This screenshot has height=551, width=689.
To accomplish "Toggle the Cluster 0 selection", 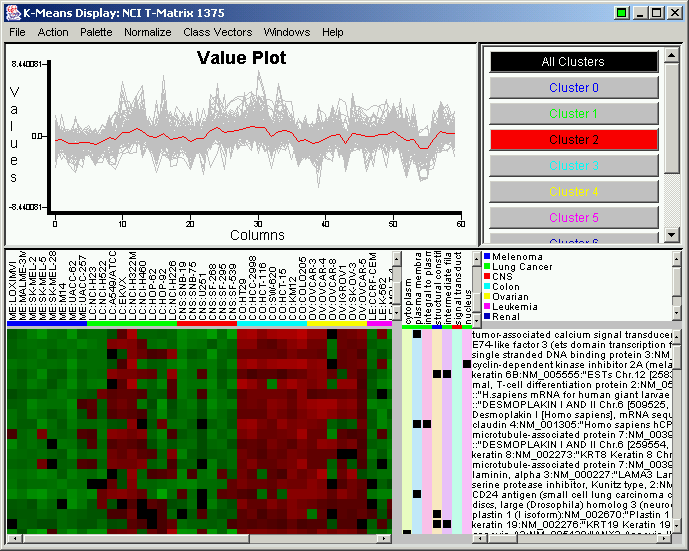I will click(x=573, y=88).
